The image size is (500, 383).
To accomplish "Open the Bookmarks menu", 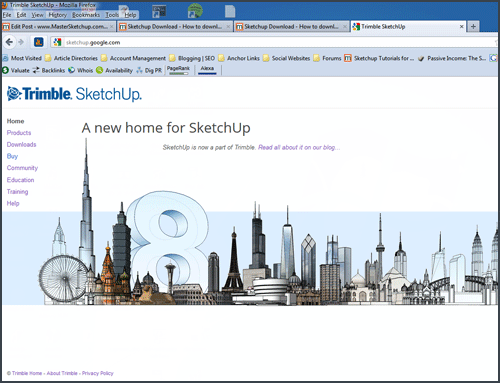I will point(86,15).
